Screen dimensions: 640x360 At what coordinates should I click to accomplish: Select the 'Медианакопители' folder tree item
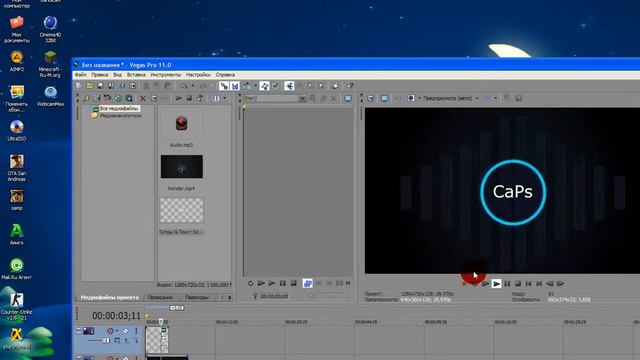pyautogui.click(x=120, y=116)
